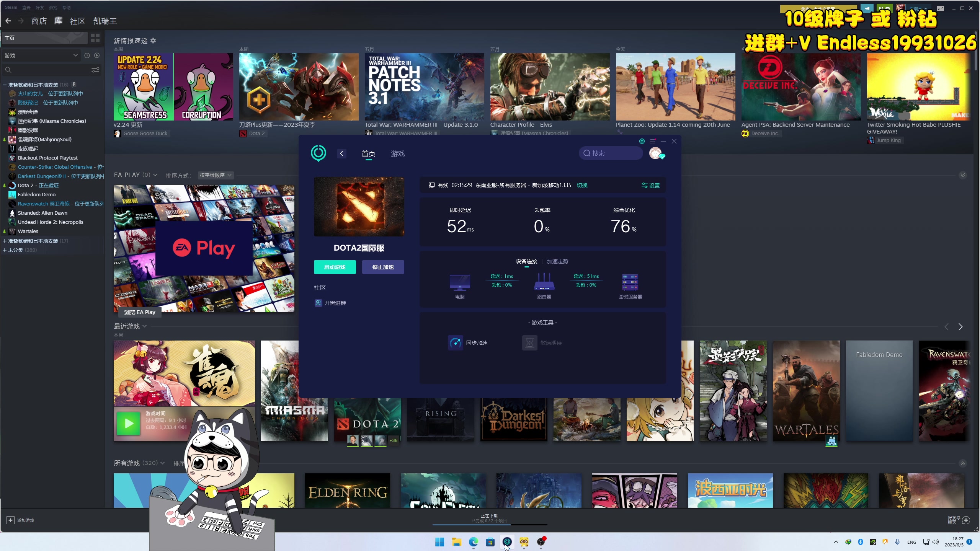Switch to Acceleration Trend view
The height and width of the screenshot is (551, 980).
point(557,261)
